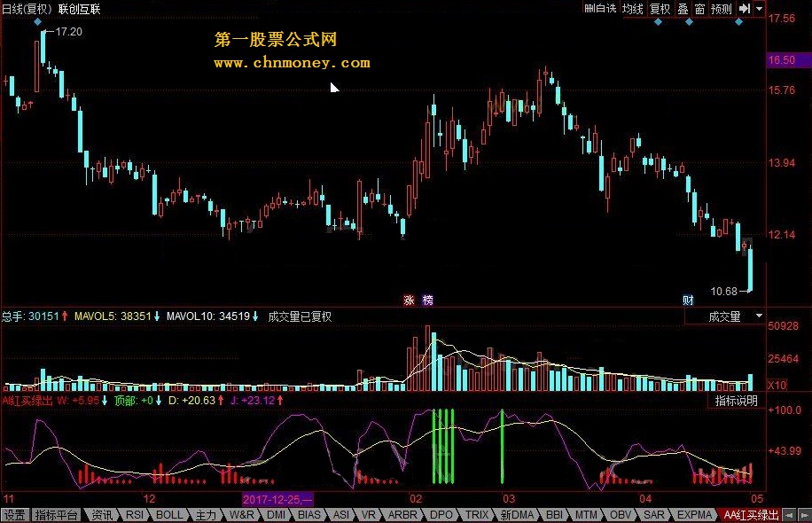The image size is (812, 523).
Task: Select the ARBR indicator tab
Action: click(402, 515)
